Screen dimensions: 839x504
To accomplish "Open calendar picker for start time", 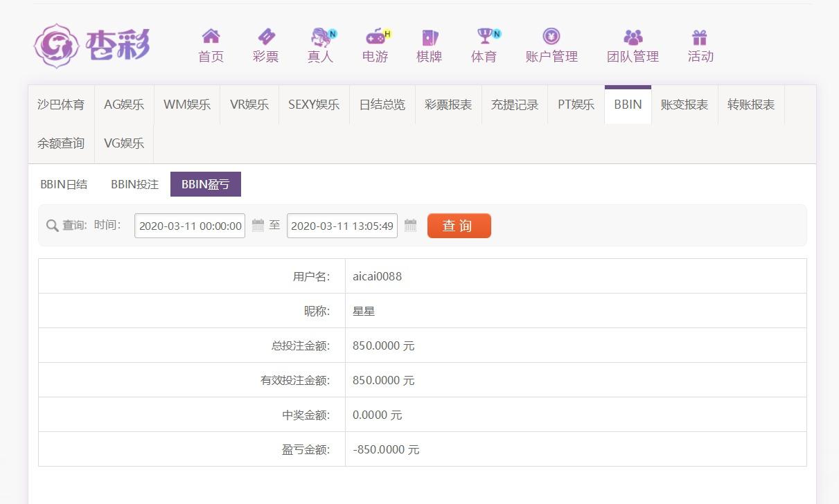I will (258, 226).
